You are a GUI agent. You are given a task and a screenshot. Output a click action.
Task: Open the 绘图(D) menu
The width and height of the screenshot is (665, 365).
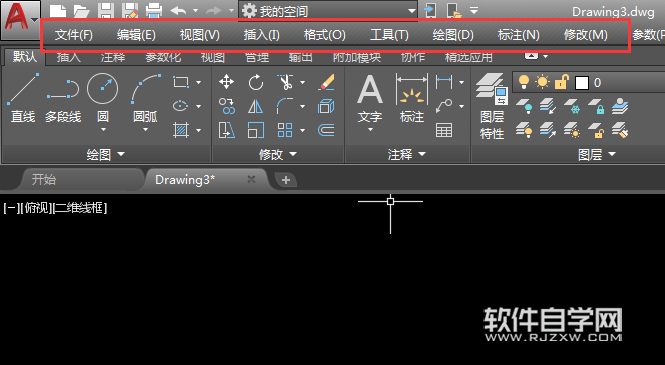[x=453, y=35]
